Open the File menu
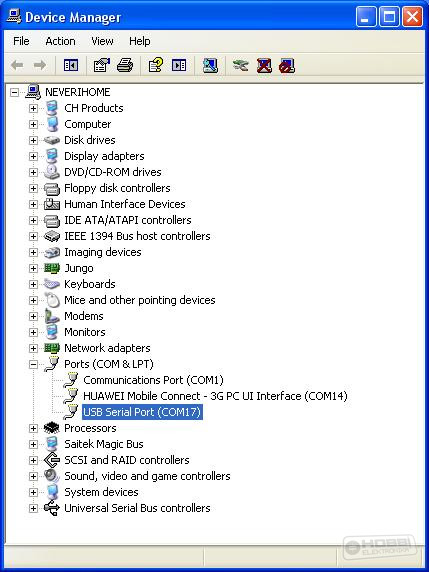The width and height of the screenshot is (429, 572). click(x=21, y=41)
